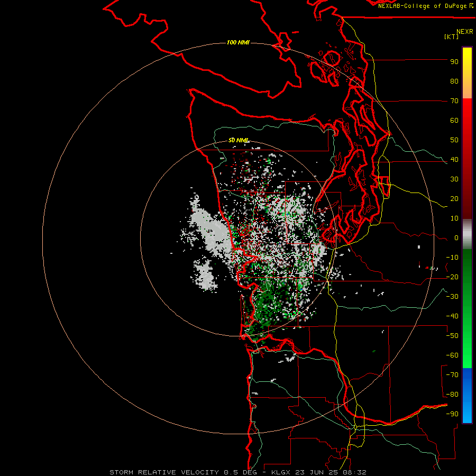Select the positive 30 scale value
476x476 pixels.
pyautogui.click(x=454, y=179)
